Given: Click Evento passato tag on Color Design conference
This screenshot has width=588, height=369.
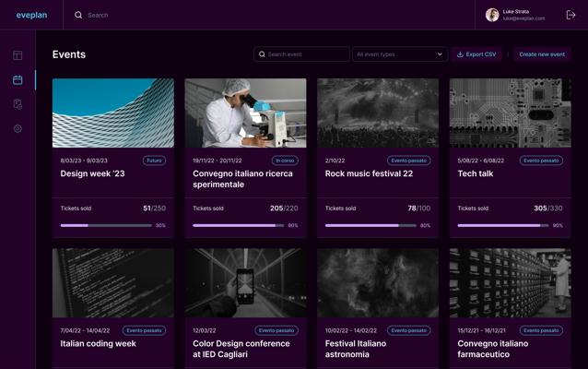Looking at the screenshot, I should 276,330.
